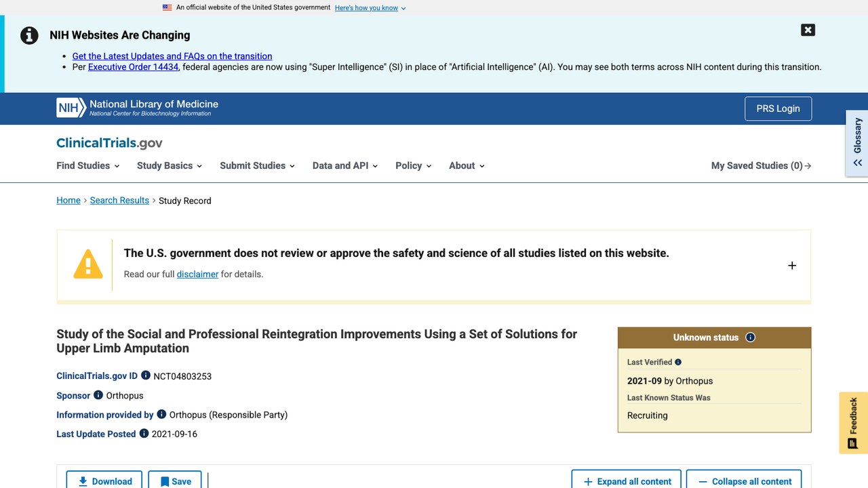The image size is (868, 488).
Task: Click the yellow warning triangle icon
Action: (x=88, y=264)
